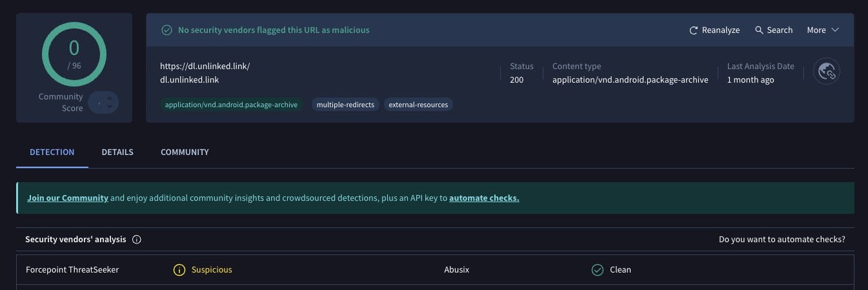Click the Forcepoint ThreatSeeker vendor name

tap(72, 270)
